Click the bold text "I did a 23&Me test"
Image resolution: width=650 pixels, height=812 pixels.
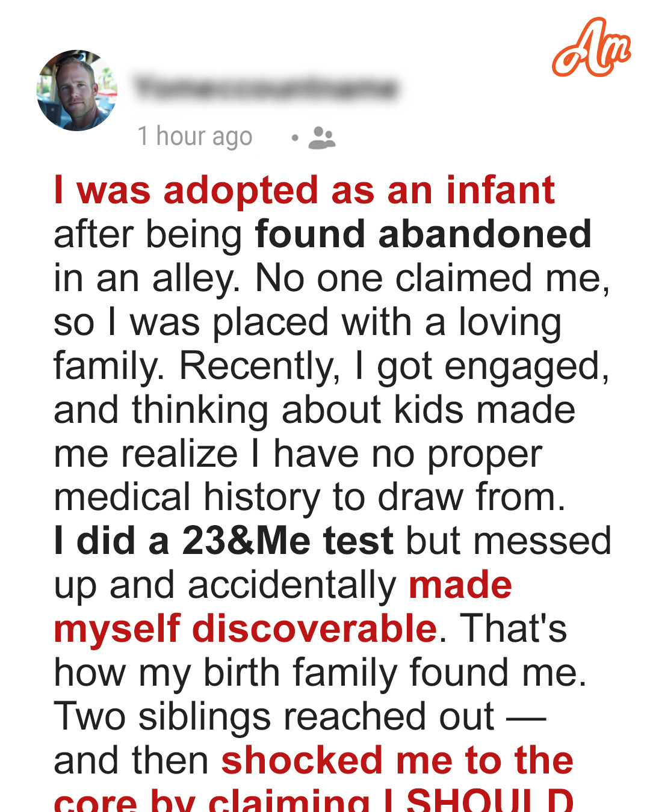pos(223,540)
